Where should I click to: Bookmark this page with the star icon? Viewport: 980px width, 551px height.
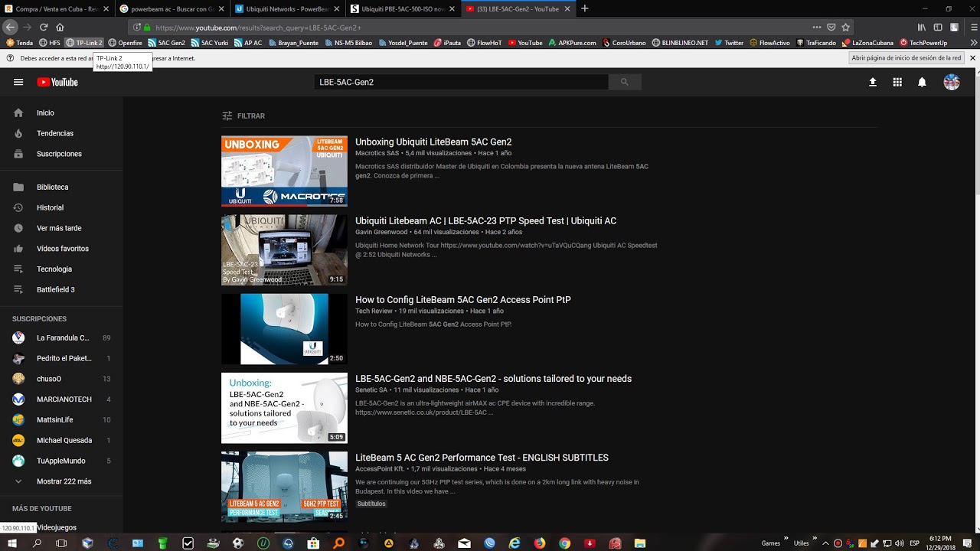coord(846,28)
